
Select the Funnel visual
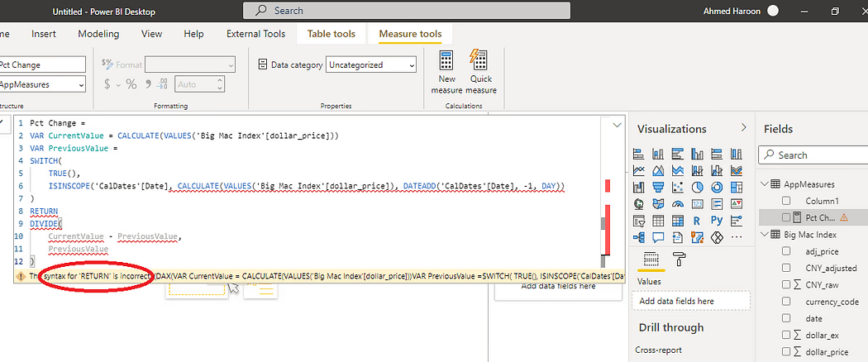coord(658,187)
